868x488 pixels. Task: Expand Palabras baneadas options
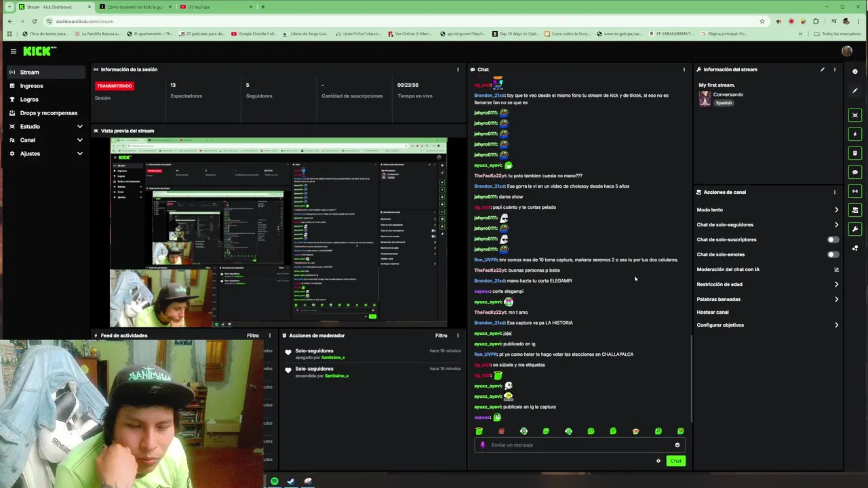coord(836,299)
